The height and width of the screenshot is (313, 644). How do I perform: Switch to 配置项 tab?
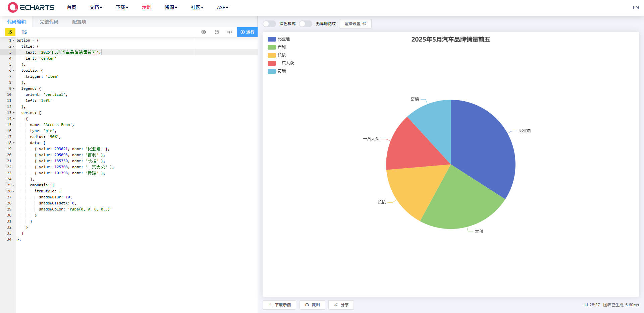pyautogui.click(x=79, y=22)
